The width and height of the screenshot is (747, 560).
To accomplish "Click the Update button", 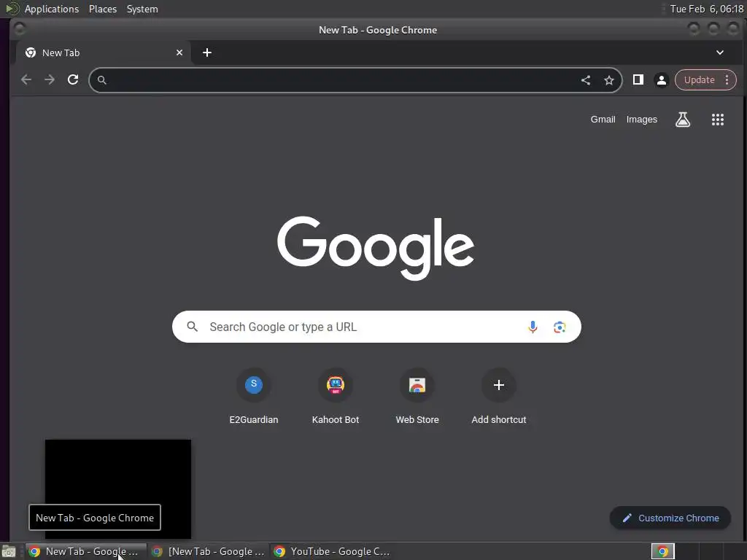I will (699, 80).
